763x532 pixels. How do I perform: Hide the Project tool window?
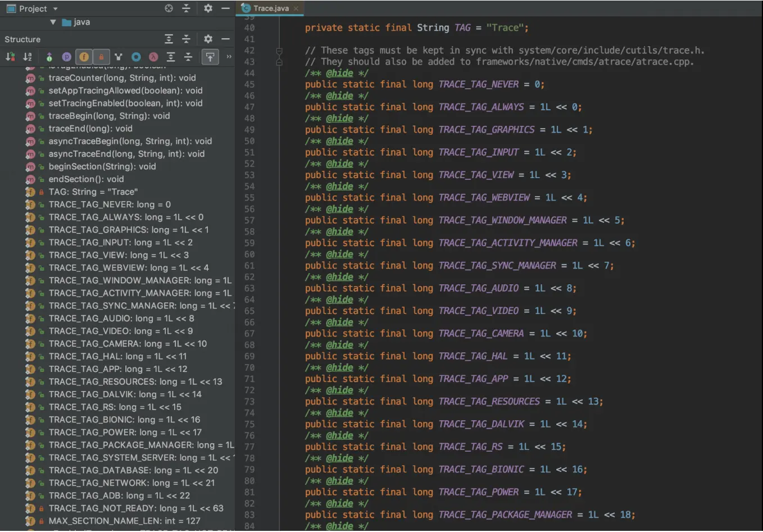point(225,8)
